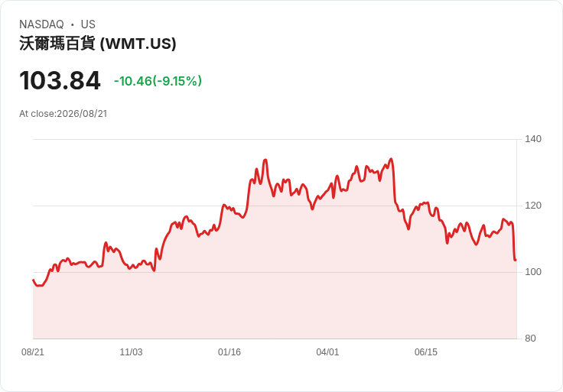563x392 pixels.
Task: Click the 120 y-axis value label
Action: tap(533, 206)
